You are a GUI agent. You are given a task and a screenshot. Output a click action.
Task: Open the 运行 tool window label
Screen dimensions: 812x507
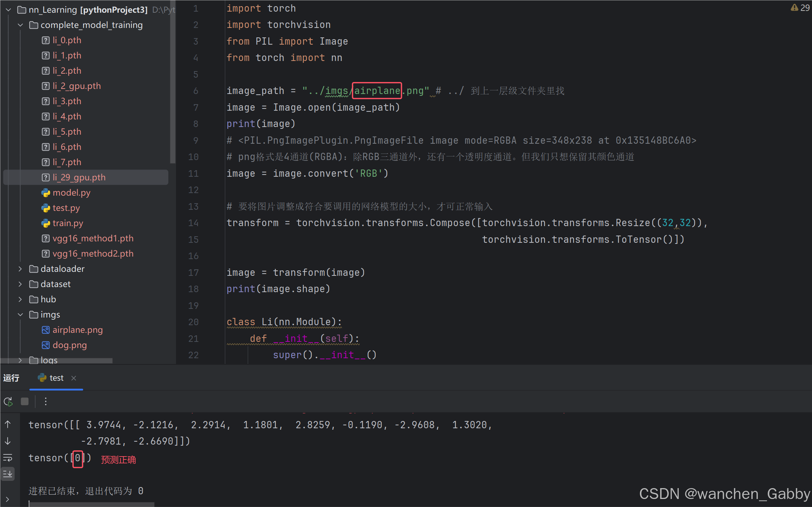[11, 378]
